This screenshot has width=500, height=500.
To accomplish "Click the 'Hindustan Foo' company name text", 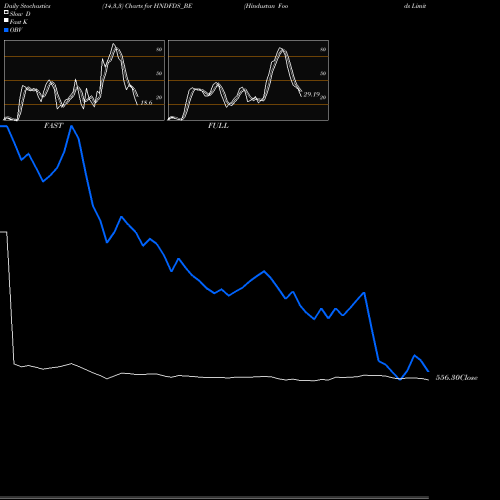I will point(266,6).
